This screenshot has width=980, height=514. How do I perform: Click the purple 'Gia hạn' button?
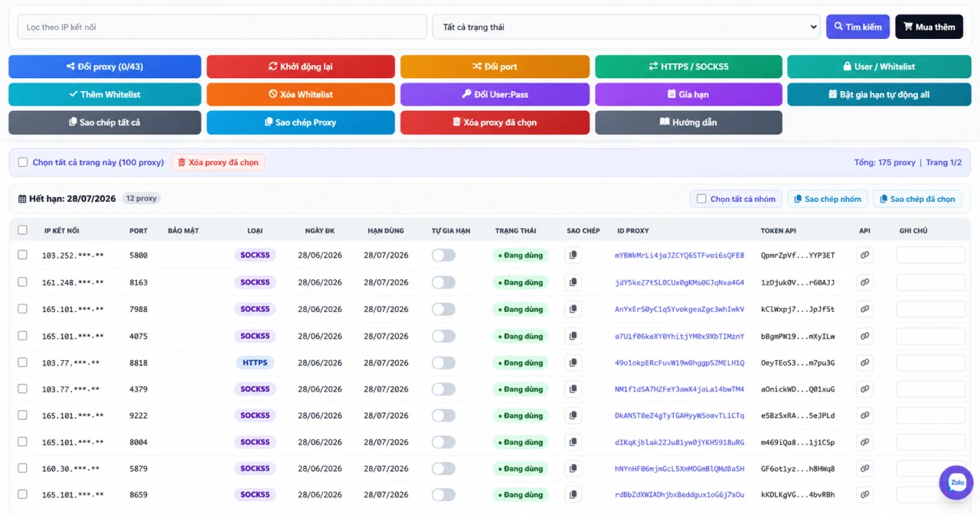[688, 94]
